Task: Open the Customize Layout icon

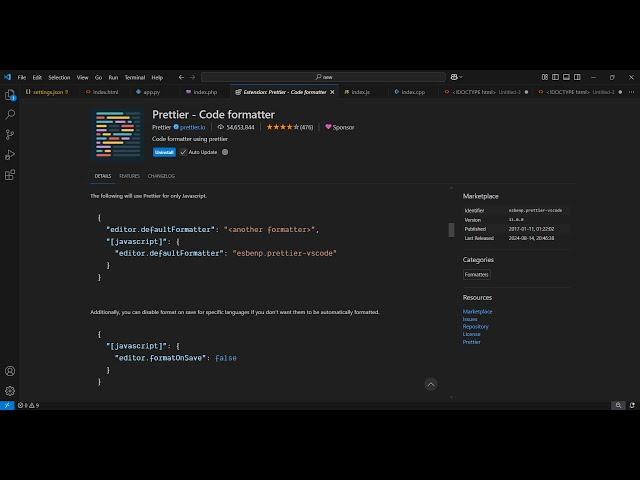Action: (x=544, y=77)
